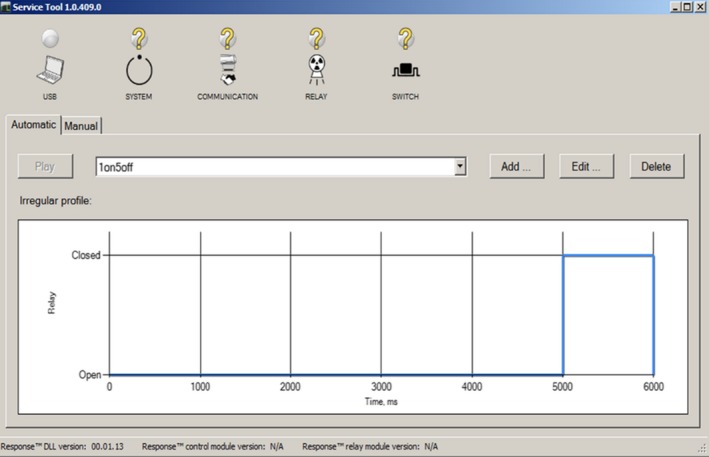This screenshot has width=709, height=457.
Task: Open Edit ... for the selected profile
Action: 586,167
